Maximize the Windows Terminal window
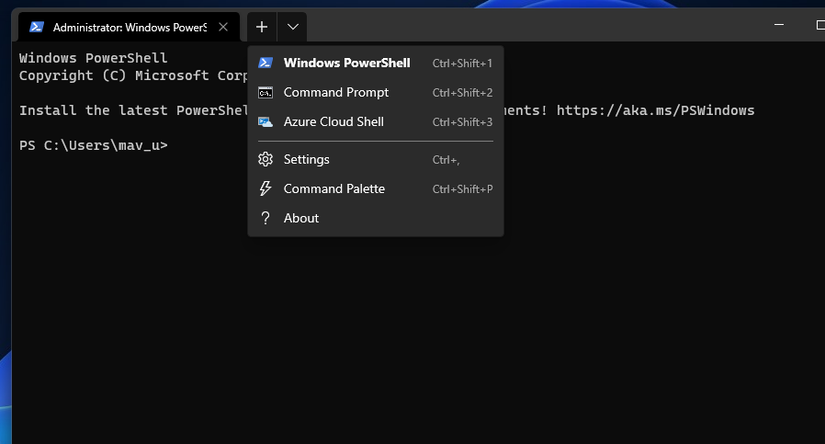This screenshot has height=444, width=825. click(820, 25)
